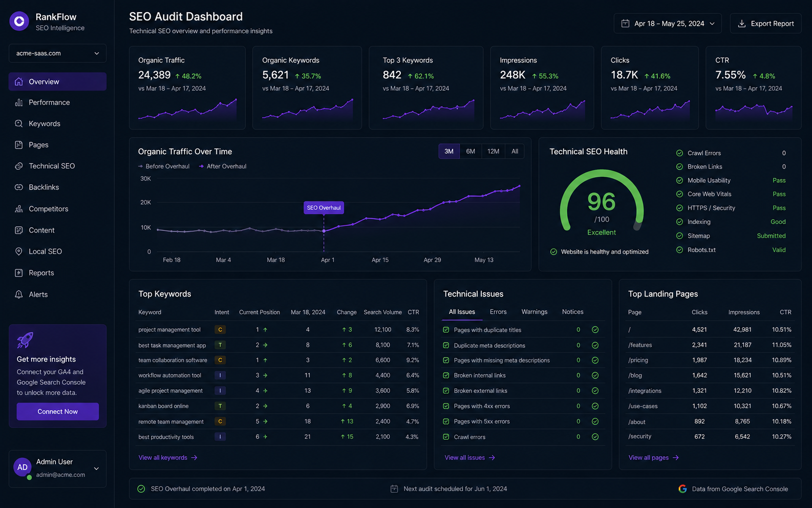Click intent badge T for kanban board online
This screenshot has height=508, width=812.
[220, 406]
